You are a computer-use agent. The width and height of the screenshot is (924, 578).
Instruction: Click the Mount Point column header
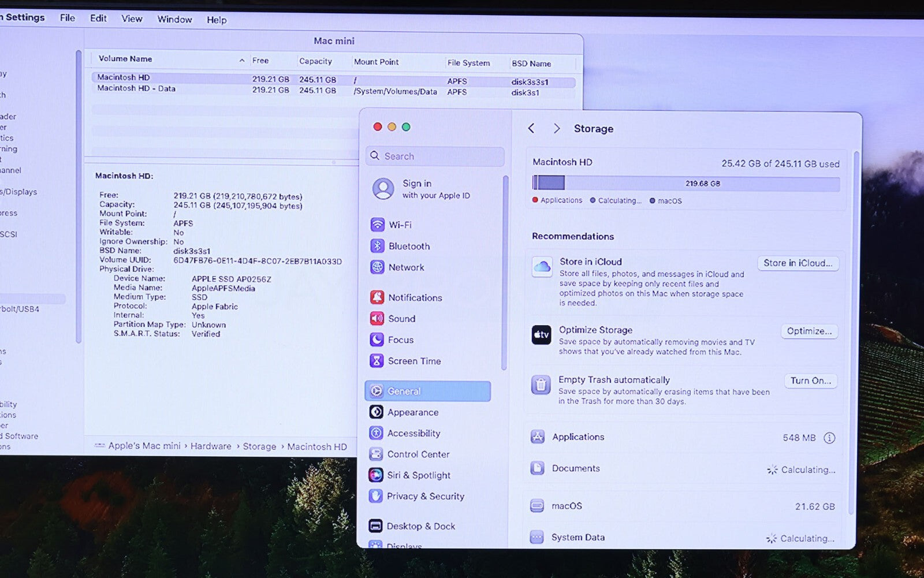coord(376,62)
